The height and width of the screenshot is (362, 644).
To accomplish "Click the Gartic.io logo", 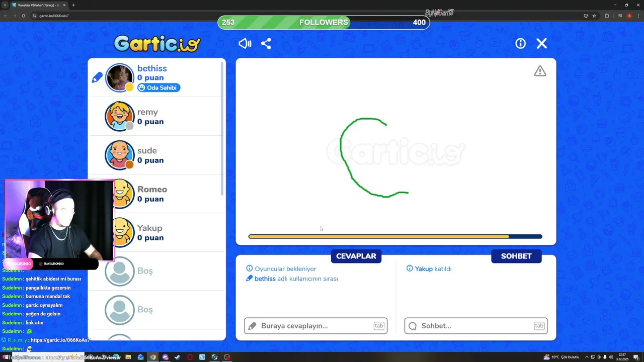I will pyautogui.click(x=157, y=44).
